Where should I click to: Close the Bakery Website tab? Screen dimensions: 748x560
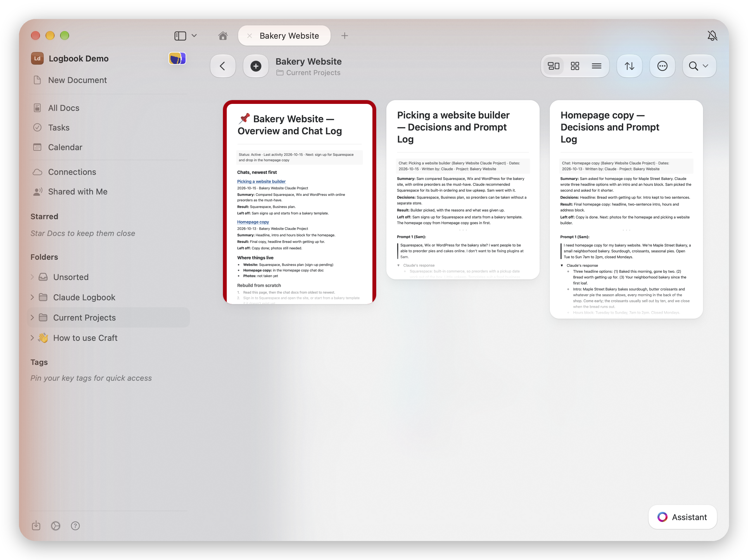[249, 36]
